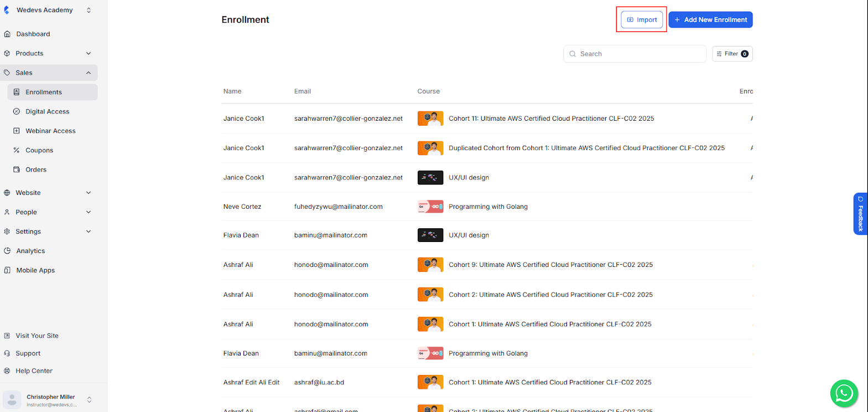Expand the Settings menu chevron
The width and height of the screenshot is (868, 412).
point(89,231)
